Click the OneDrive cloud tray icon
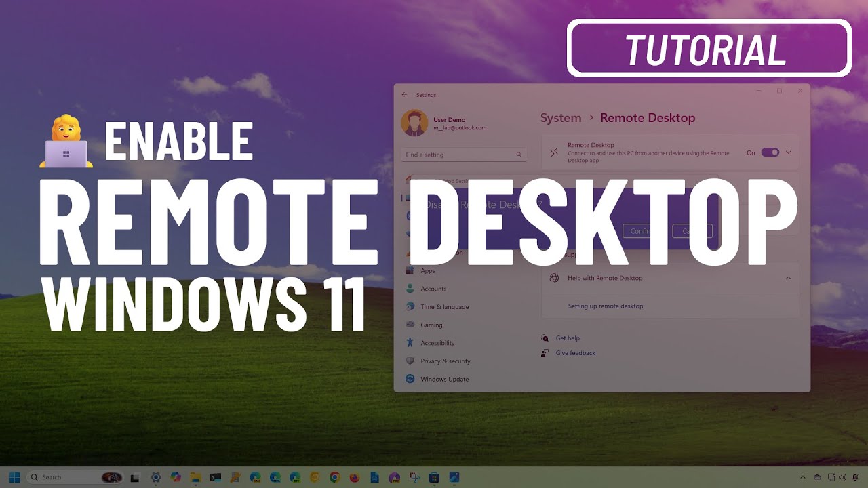The width and height of the screenshot is (868, 488). pos(817,477)
